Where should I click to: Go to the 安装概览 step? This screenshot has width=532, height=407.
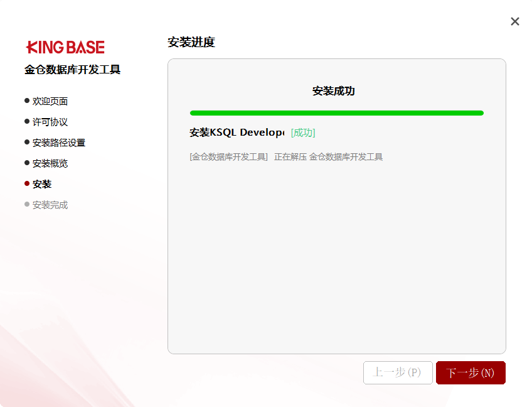(x=50, y=163)
